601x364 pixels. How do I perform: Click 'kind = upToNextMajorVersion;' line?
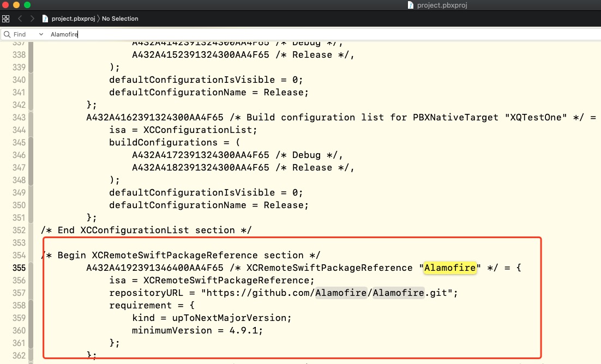[212, 318]
